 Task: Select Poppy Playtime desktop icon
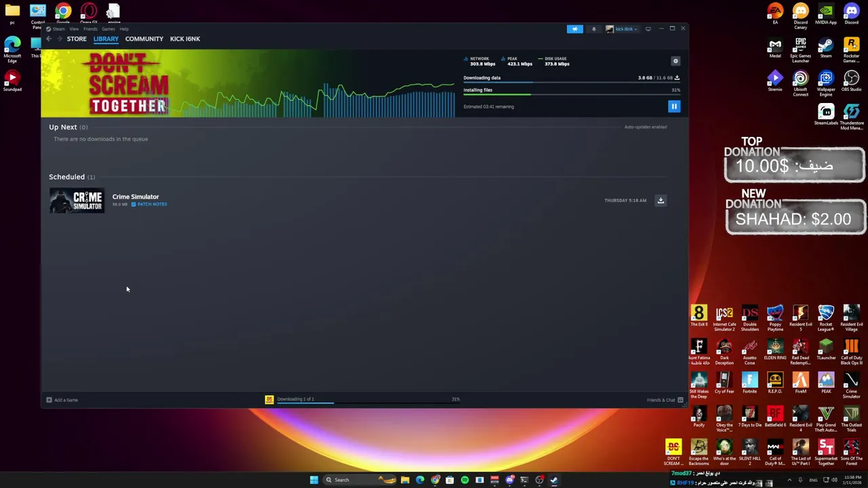click(775, 319)
